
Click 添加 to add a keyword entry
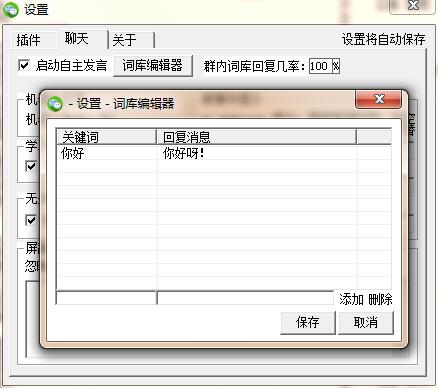click(x=351, y=299)
